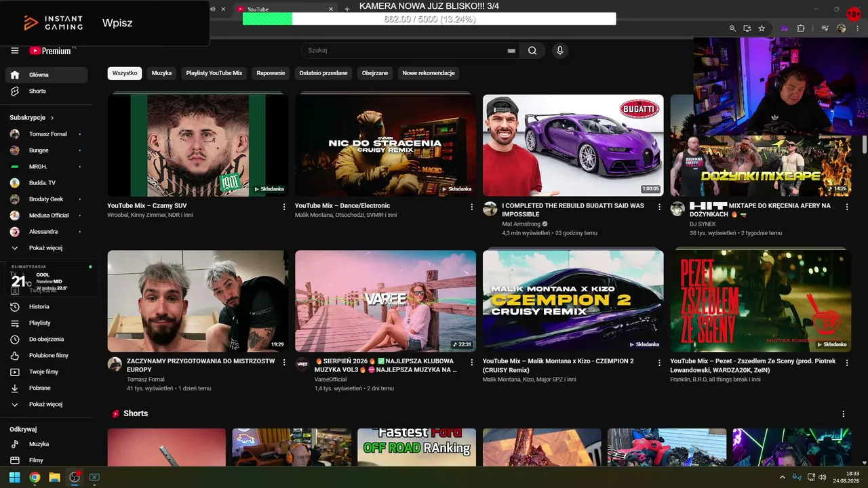The image size is (868, 488).
Task: Click the zoom icon in address bar
Action: point(732,28)
